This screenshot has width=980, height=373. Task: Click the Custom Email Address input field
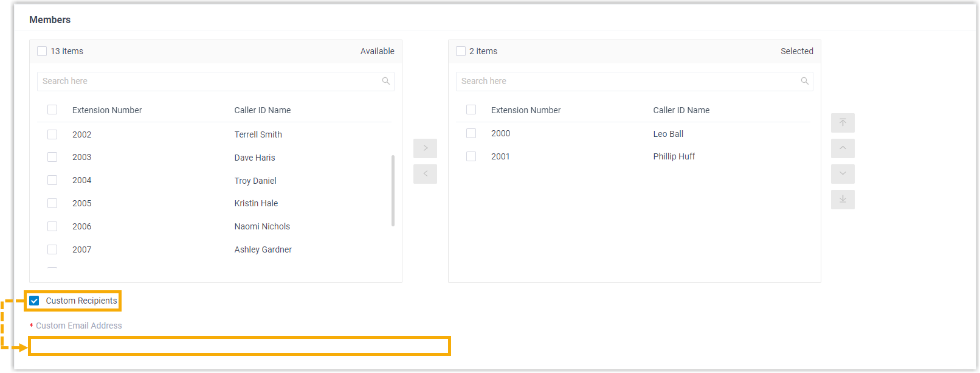coord(240,346)
